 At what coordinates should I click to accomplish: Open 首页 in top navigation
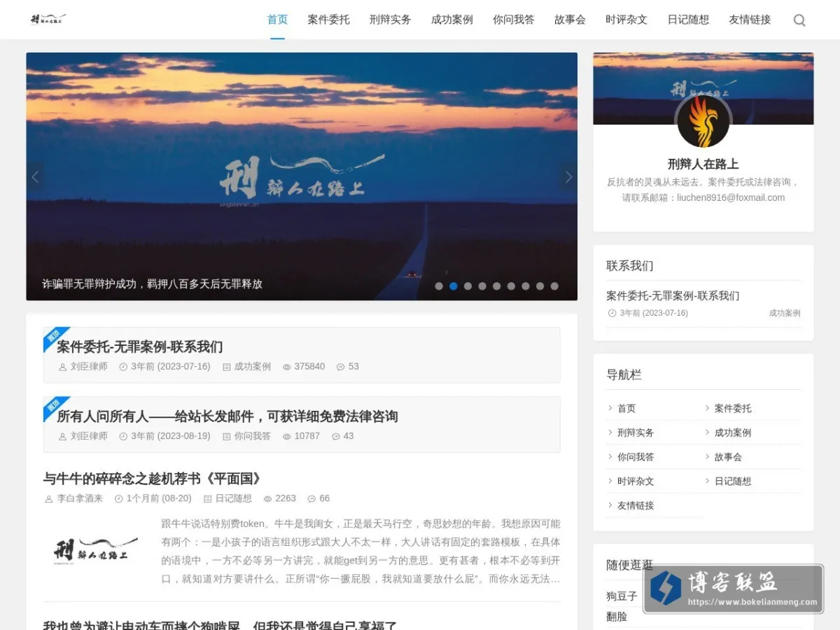[x=278, y=20]
